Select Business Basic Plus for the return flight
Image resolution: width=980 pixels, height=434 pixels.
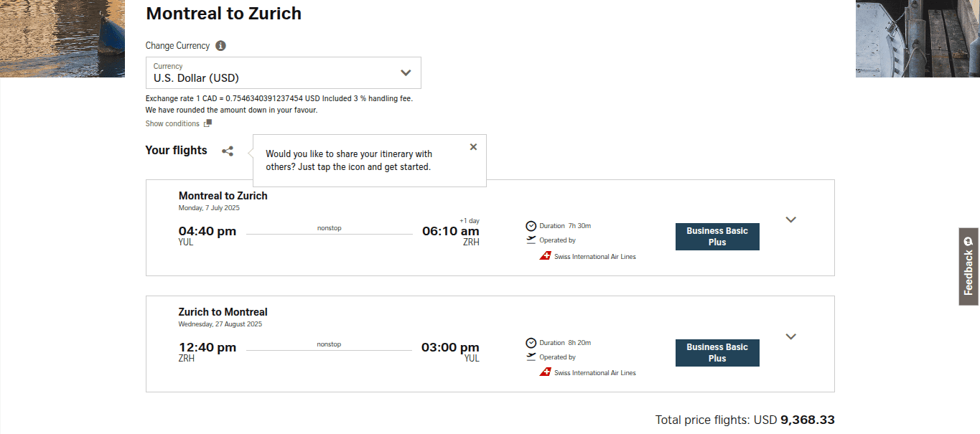pos(717,352)
